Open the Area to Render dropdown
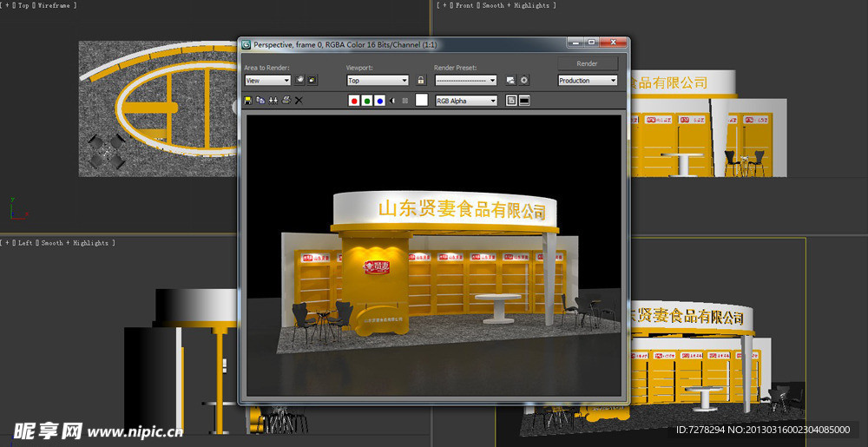Viewport: 868px width, 447px height. pyautogui.click(x=267, y=80)
